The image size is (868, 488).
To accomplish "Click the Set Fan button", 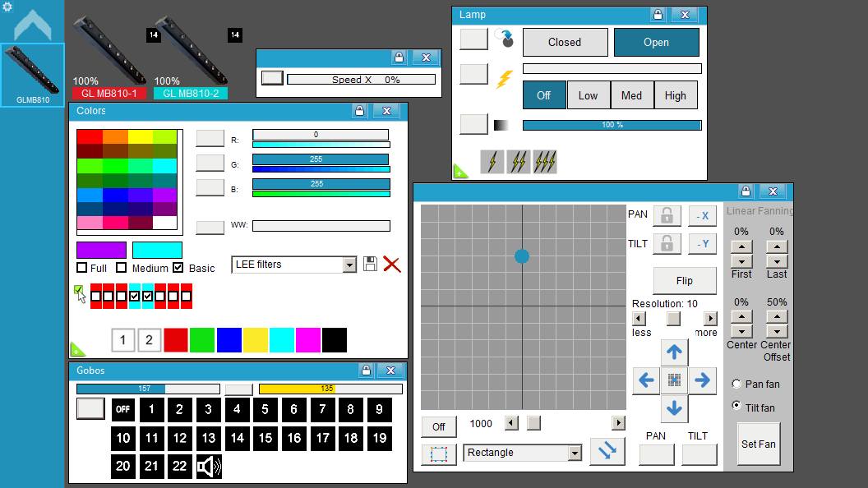I will click(x=759, y=444).
